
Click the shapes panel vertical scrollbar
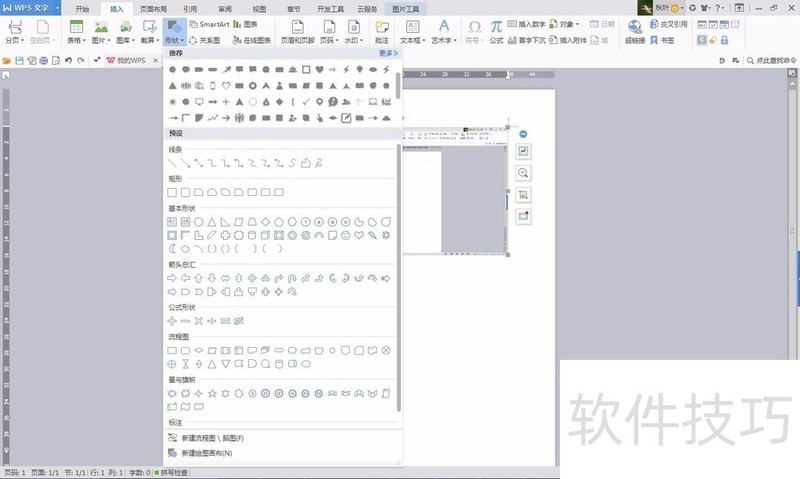(x=398, y=278)
